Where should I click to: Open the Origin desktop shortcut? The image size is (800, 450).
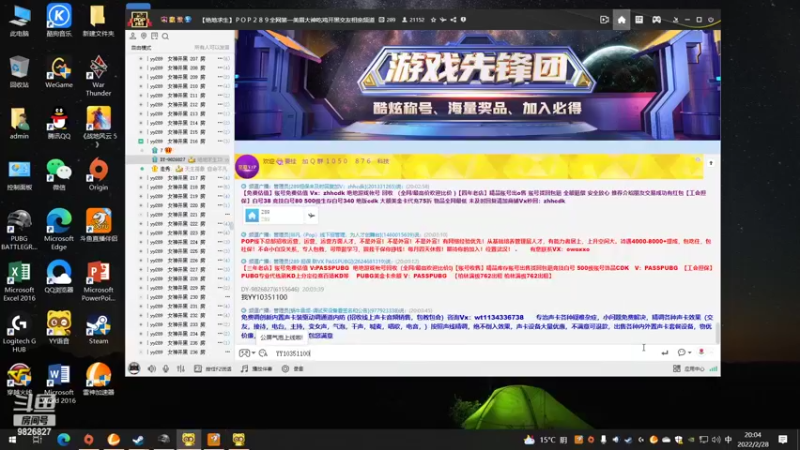click(x=98, y=174)
